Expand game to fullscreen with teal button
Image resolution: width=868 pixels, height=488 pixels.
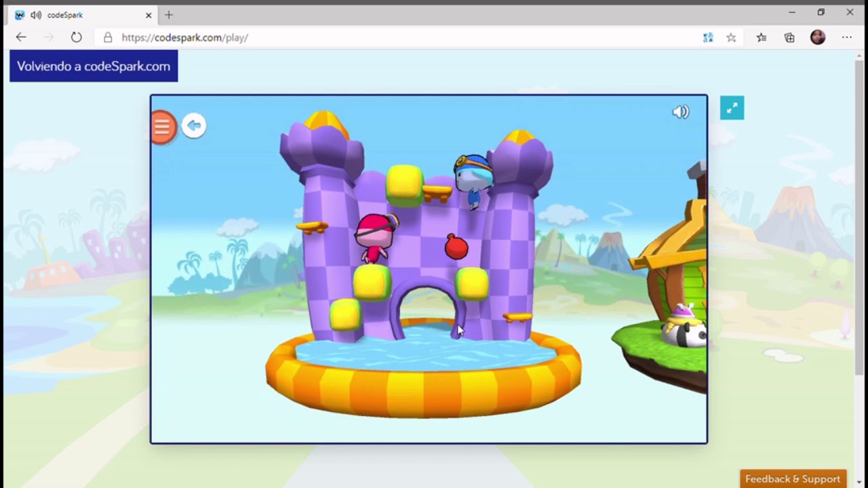coord(732,108)
